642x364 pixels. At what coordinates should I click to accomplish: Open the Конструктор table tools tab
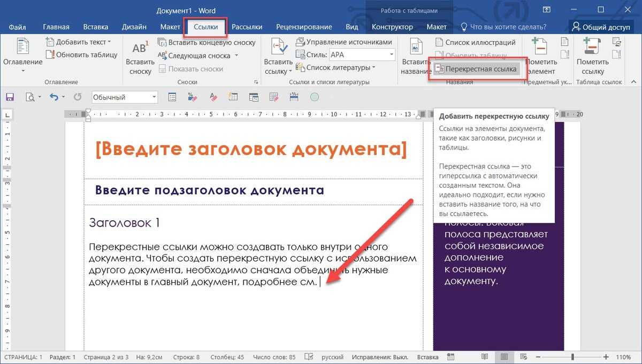pyautogui.click(x=392, y=27)
